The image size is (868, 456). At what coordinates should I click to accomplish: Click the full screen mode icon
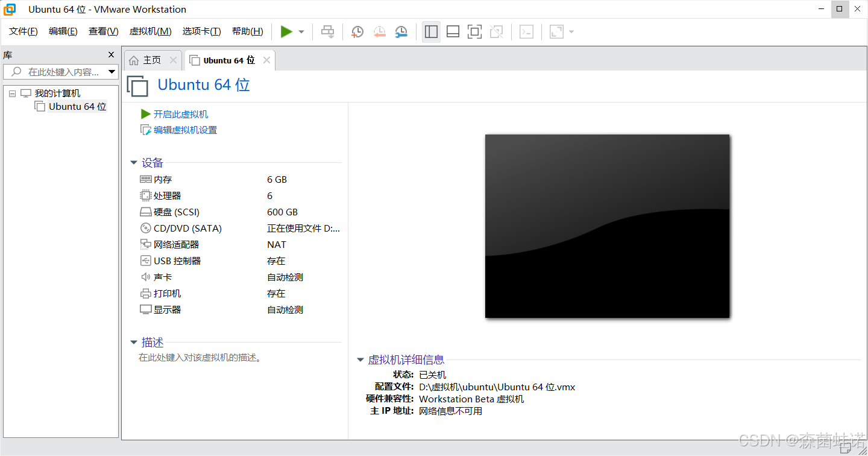pyautogui.click(x=474, y=32)
